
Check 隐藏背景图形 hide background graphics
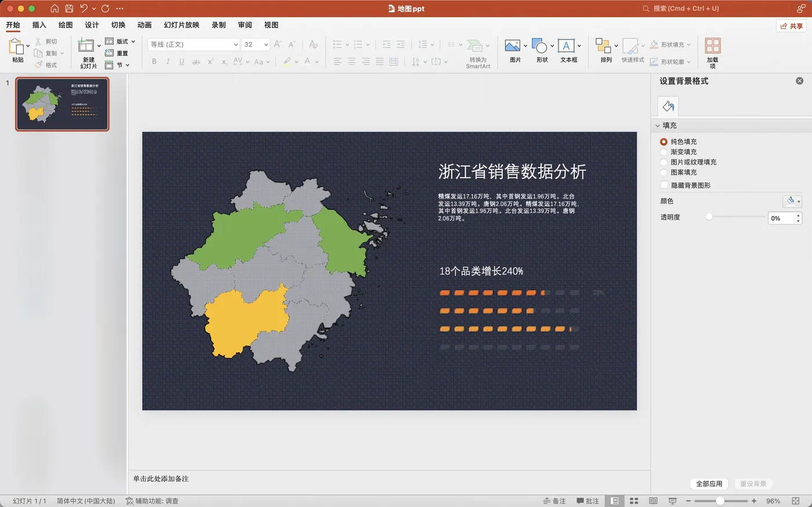664,185
